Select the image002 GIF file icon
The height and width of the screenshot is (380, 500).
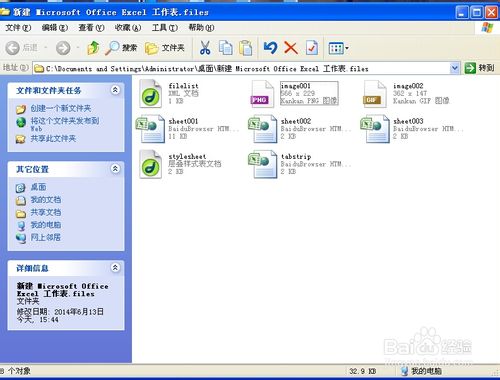(375, 94)
